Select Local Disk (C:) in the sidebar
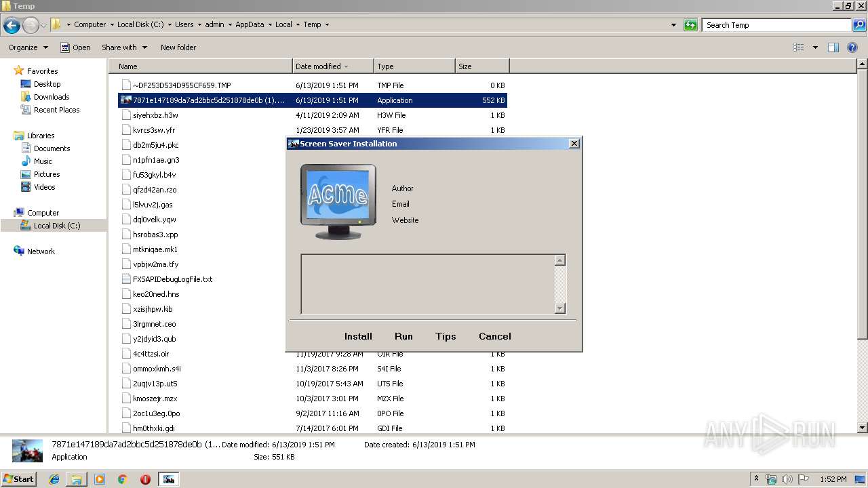868x488 pixels. click(57, 226)
